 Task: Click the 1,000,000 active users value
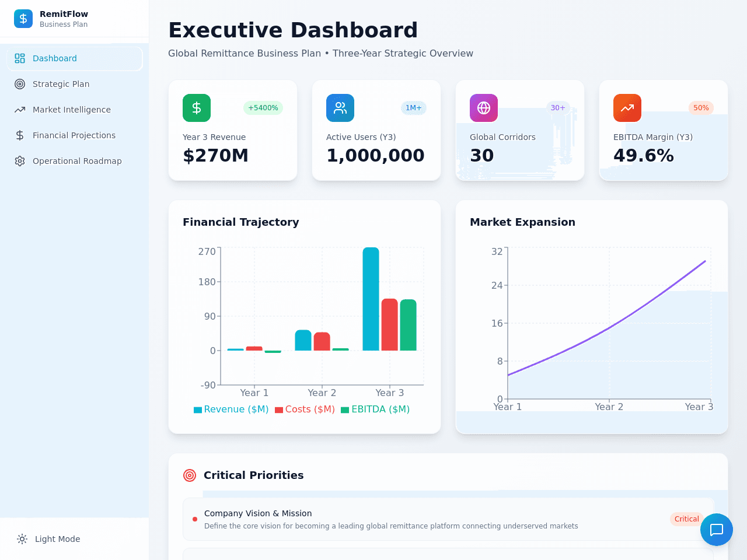pos(375,156)
